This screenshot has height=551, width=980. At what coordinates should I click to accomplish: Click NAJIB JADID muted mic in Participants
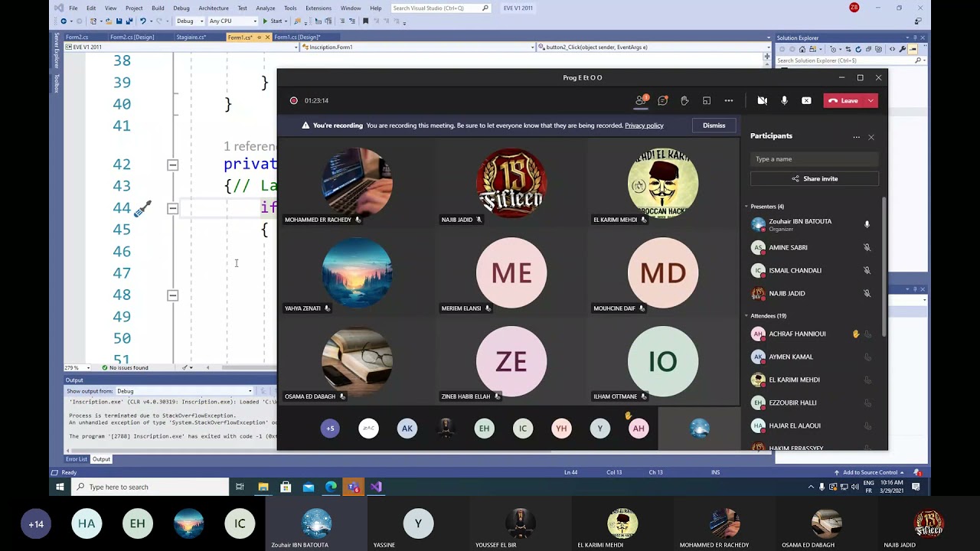(x=867, y=293)
